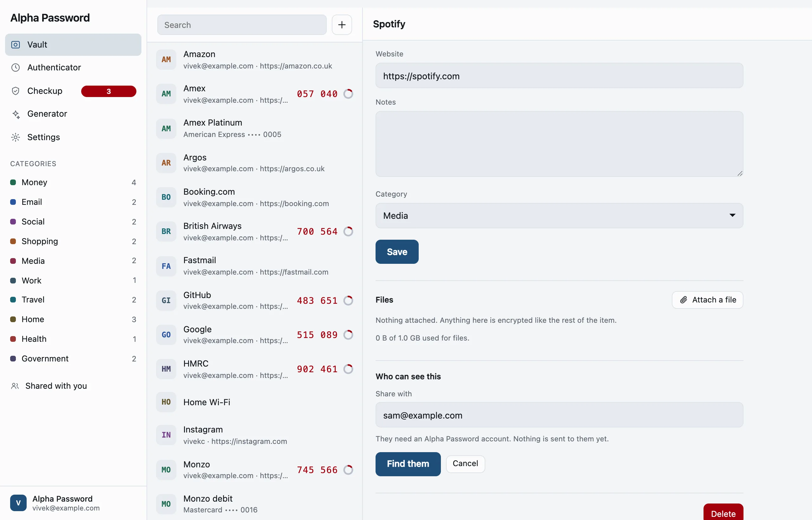The image size is (812, 520).
Task: Go to the Checkup page
Action: click(73, 91)
